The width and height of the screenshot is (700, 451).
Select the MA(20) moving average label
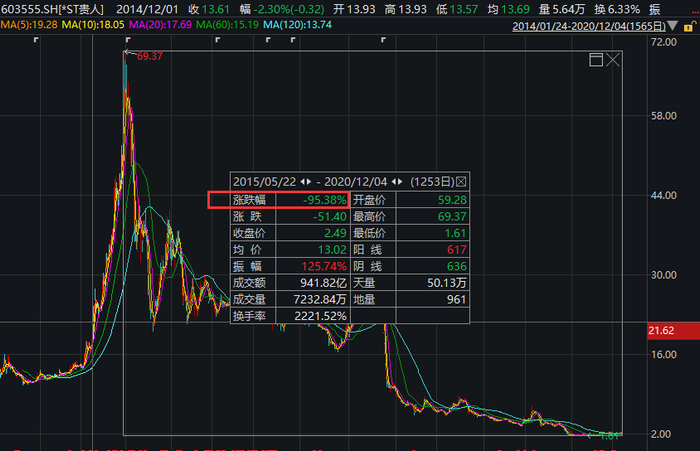point(160,25)
